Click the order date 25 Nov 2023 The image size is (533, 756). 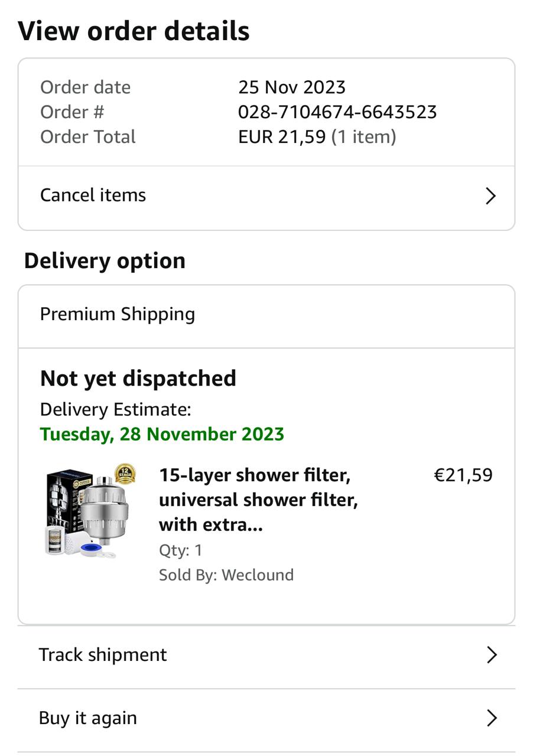click(x=292, y=87)
